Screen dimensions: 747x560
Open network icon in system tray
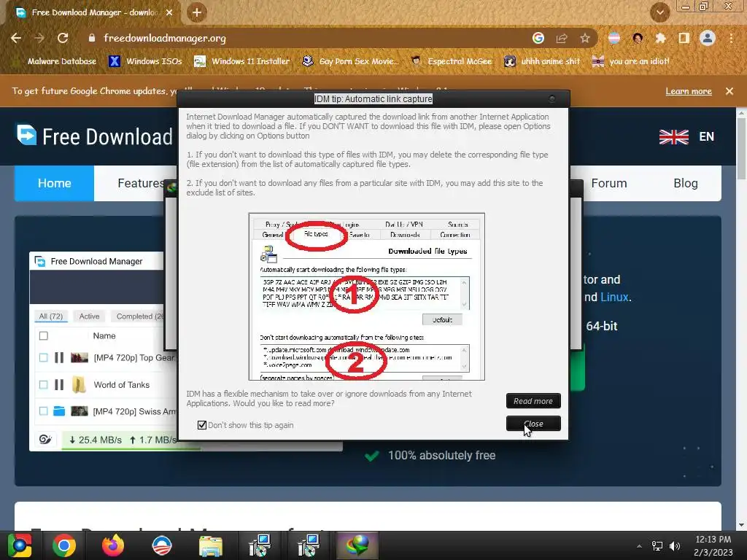[x=657, y=545]
